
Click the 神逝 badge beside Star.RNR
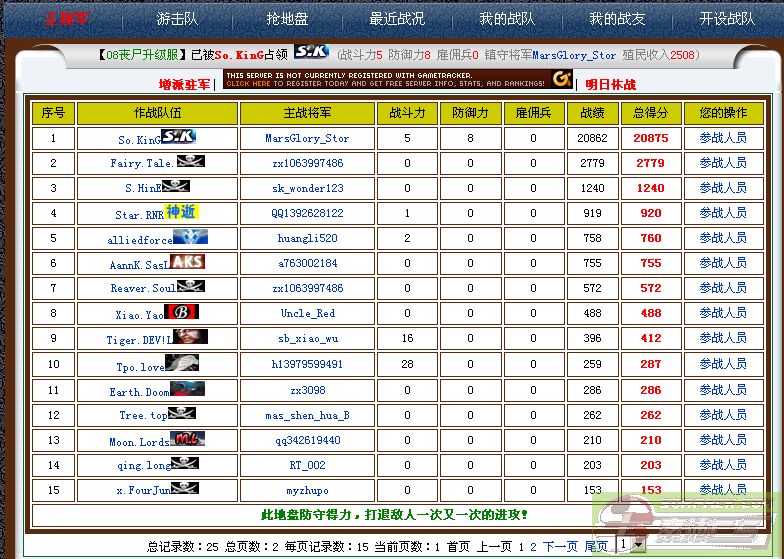pyautogui.click(x=182, y=212)
